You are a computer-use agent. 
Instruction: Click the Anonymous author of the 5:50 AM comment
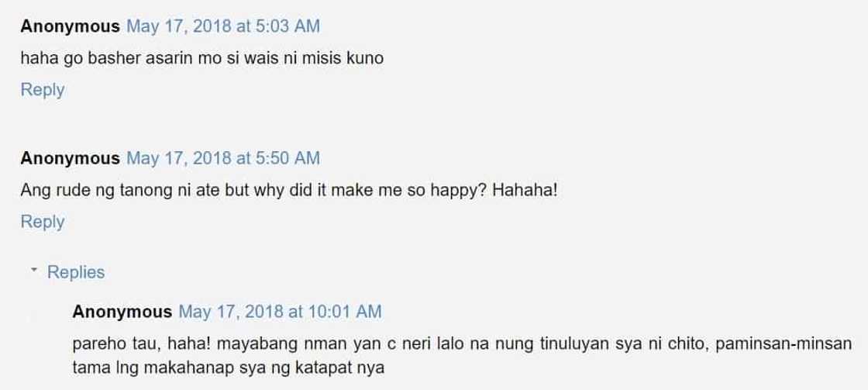pos(71,158)
